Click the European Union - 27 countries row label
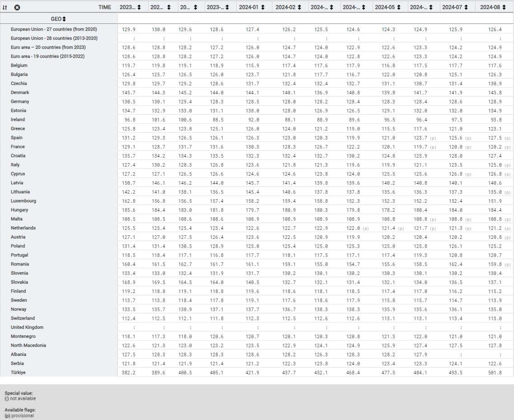514x420 pixels. point(54,29)
